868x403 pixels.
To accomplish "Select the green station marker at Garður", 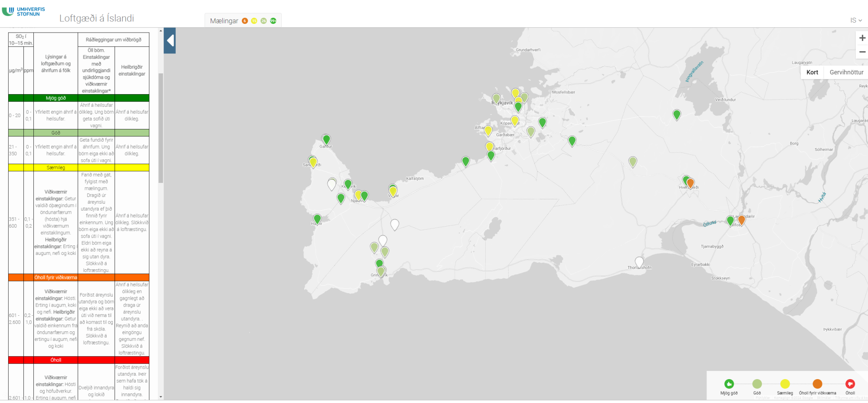I will (326, 139).
